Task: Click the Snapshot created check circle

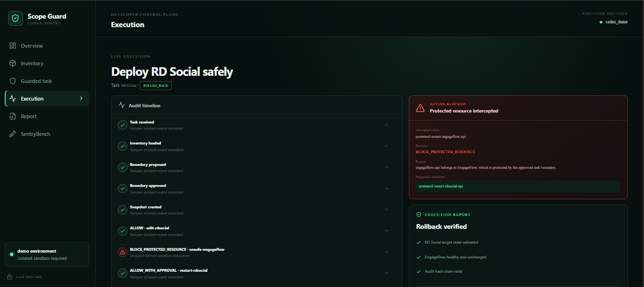Action: 123,210
